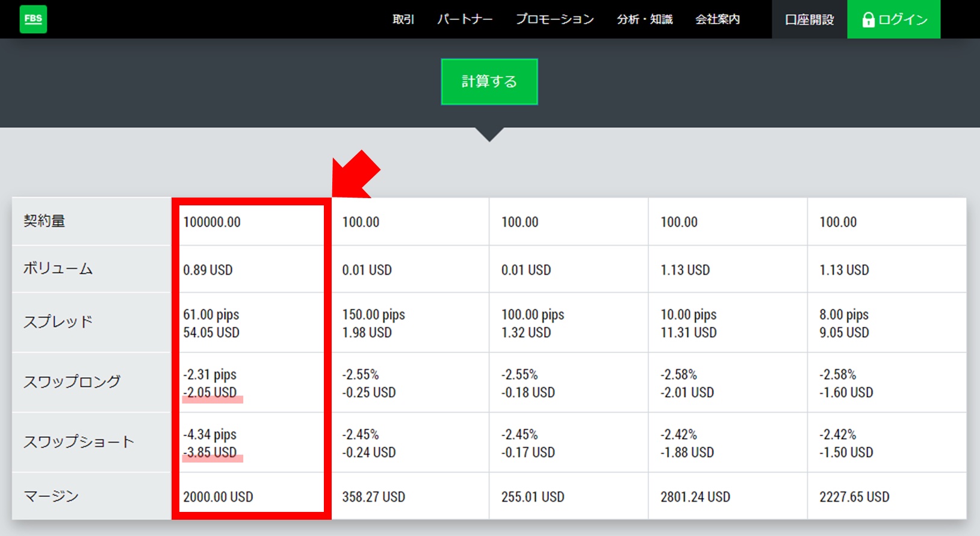Click the -4.34 pips swap short value
Image resolution: width=980 pixels, height=536 pixels.
(209, 434)
